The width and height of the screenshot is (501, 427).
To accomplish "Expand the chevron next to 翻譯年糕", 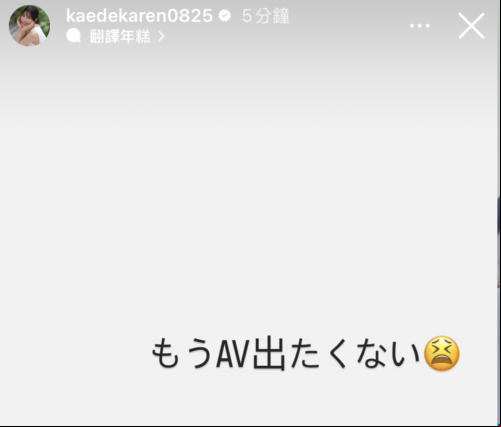I will point(161,36).
